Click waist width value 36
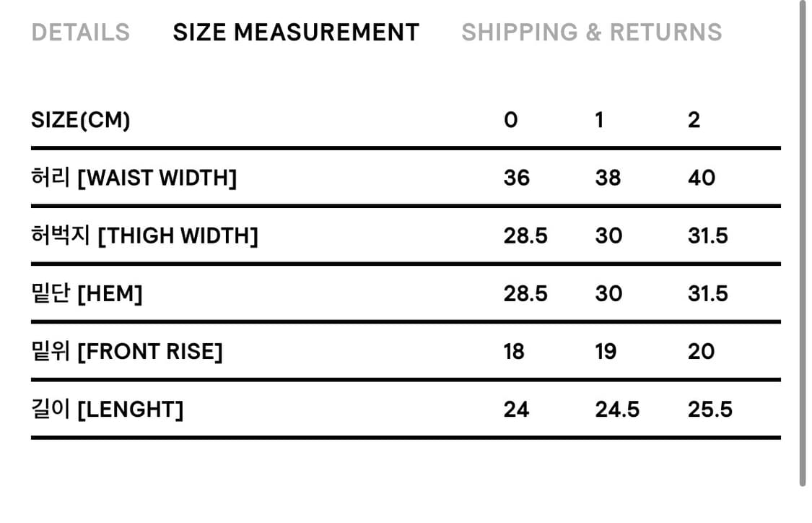The image size is (812, 523). pyautogui.click(x=516, y=178)
